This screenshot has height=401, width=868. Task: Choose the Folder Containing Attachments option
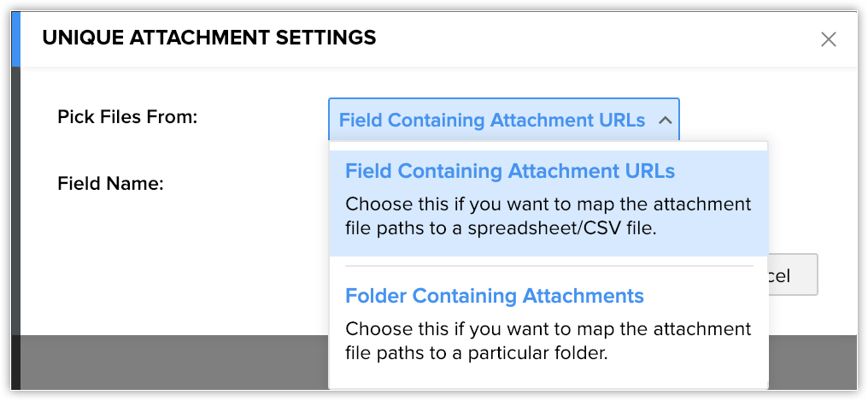coord(494,297)
